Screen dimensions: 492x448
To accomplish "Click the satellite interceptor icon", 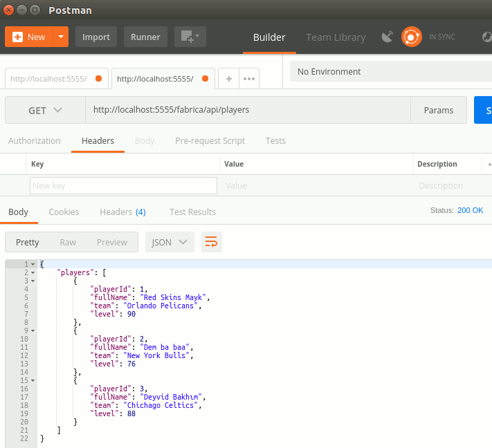I will (387, 37).
